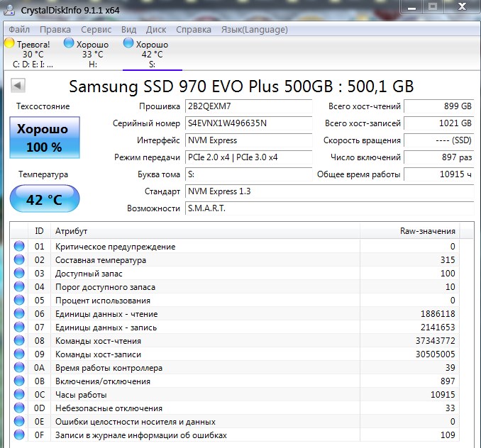Screen dimensions: 481x448
Task: Open the Диск menu
Action: click(x=156, y=29)
